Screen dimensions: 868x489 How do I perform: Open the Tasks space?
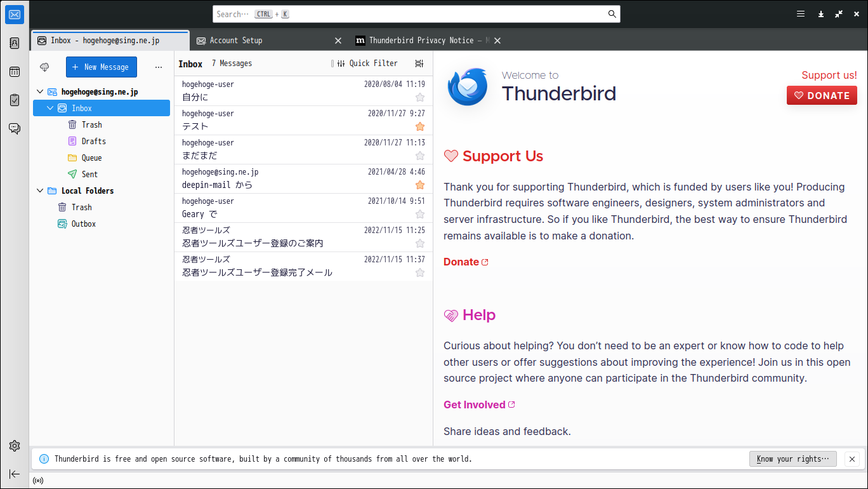tap(15, 100)
